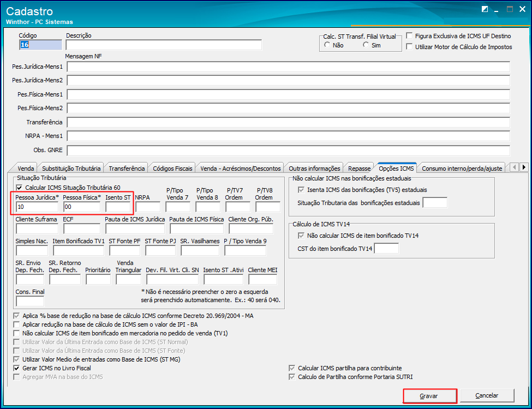
Task: Toggle Não calcular ICMS de item bonificado TV14
Action: coord(301,236)
